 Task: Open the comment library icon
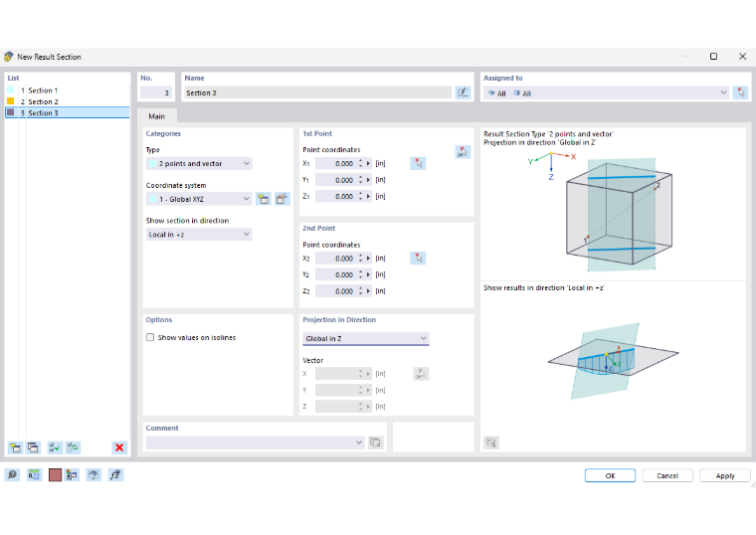pyautogui.click(x=375, y=442)
